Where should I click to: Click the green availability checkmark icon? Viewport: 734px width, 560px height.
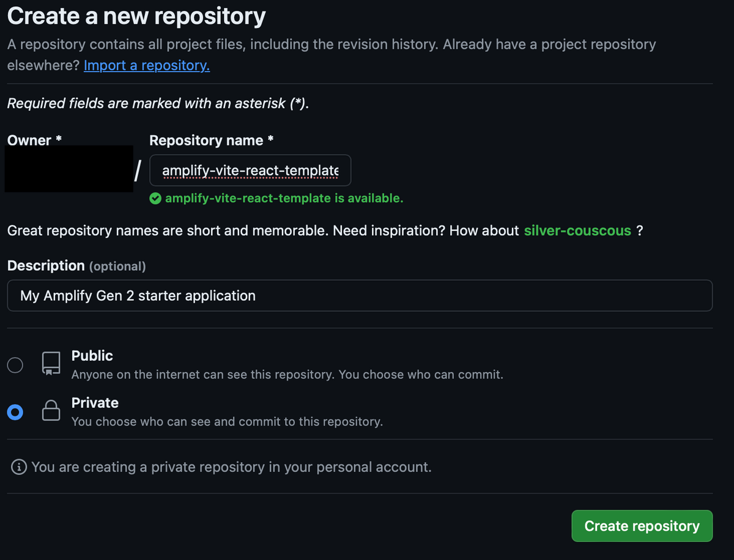point(156,198)
